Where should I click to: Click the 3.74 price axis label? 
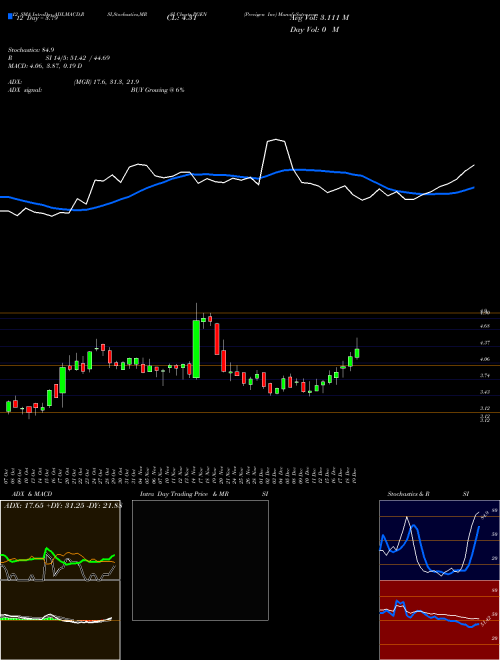(x=485, y=375)
